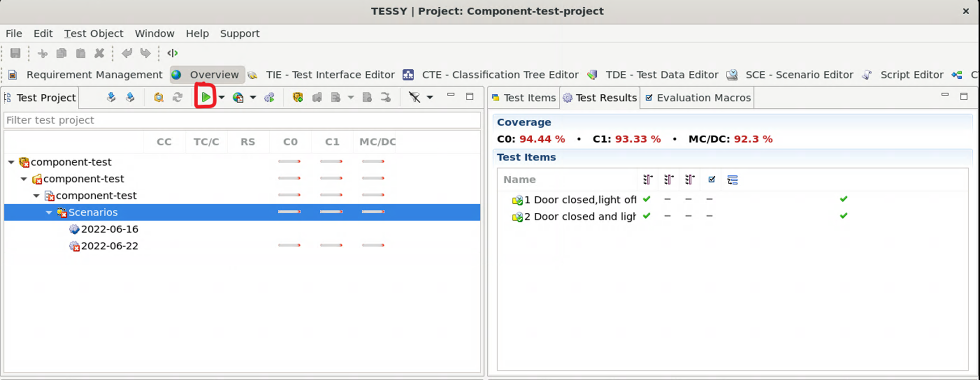Click the filter funnel icon in Test Project toolbar
Viewport: 980px width, 380px height.
coord(415,97)
